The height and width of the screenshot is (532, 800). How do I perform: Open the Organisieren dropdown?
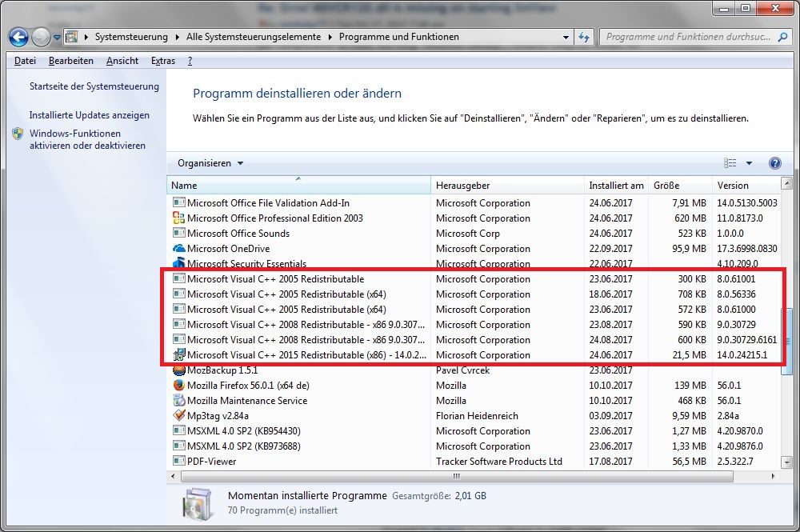210,163
